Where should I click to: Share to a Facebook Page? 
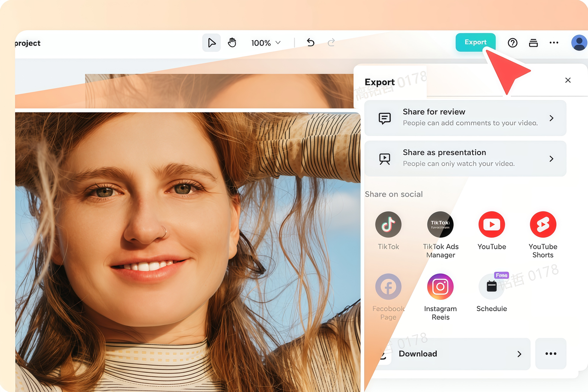388,286
